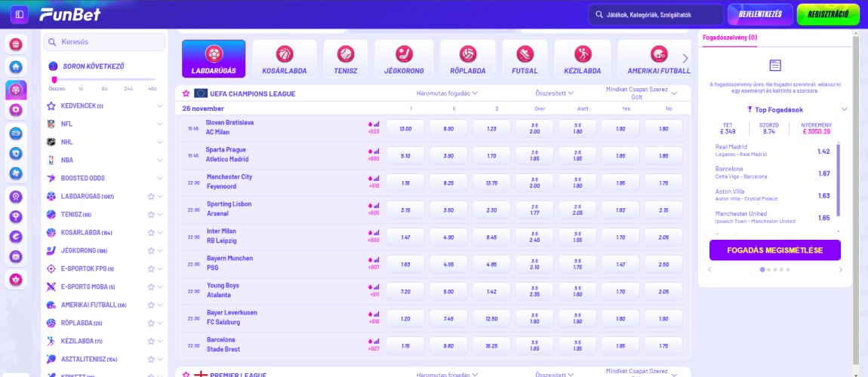Click the Fogadás Megismétlése button
Image resolution: width=868 pixels, height=377 pixels.
coord(775,250)
